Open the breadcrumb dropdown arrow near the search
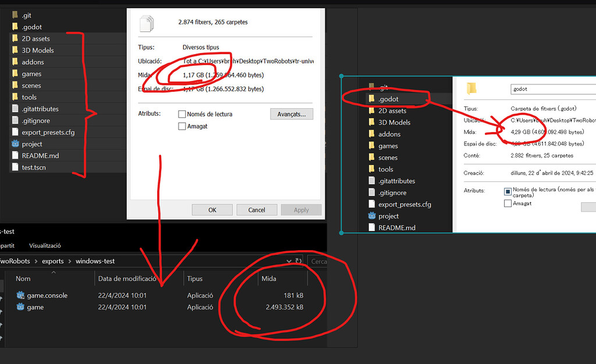Image resolution: width=596 pixels, height=364 pixels. [x=289, y=260]
